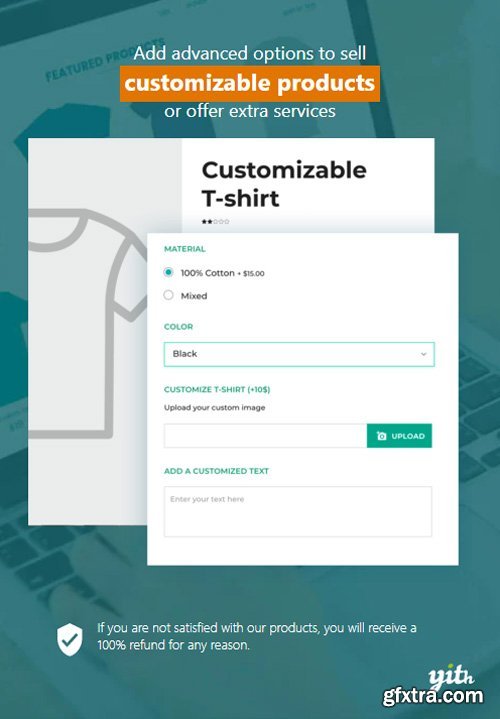
Task: Click the COLOR section label
Action: point(178,326)
